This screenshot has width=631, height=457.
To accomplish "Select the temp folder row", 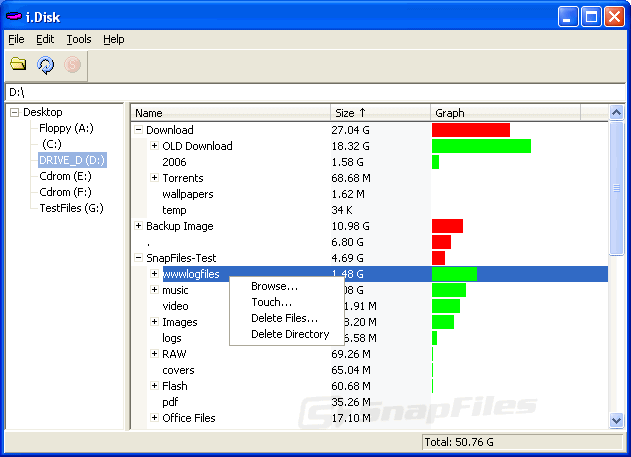I will pos(174,210).
